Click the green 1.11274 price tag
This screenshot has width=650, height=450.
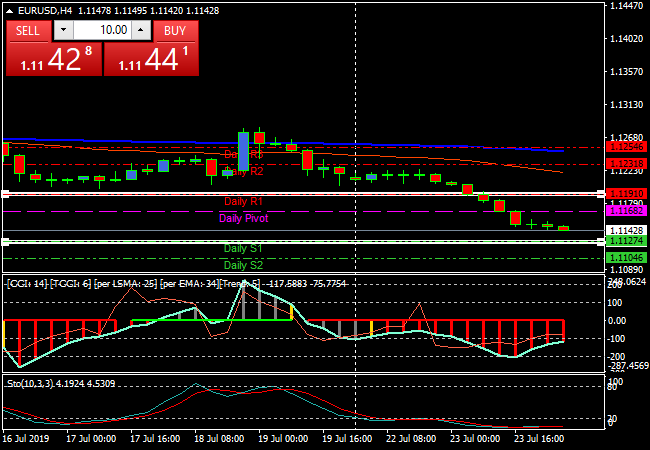626,242
